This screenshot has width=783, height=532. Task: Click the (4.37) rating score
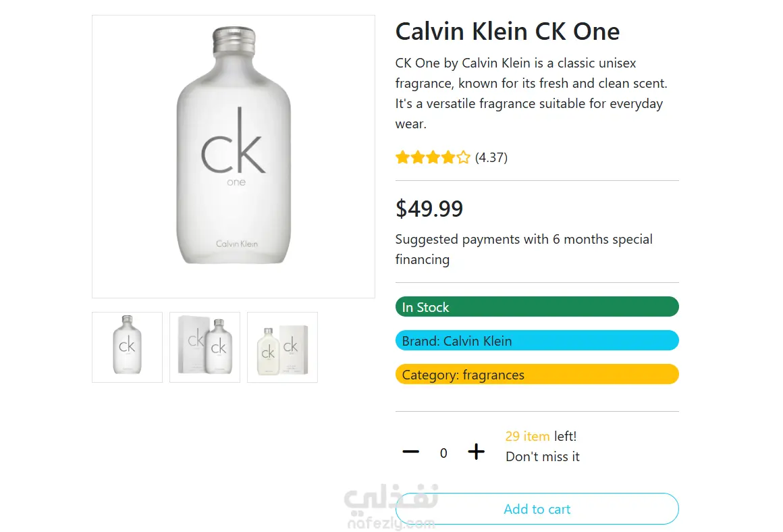pos(491,158)
